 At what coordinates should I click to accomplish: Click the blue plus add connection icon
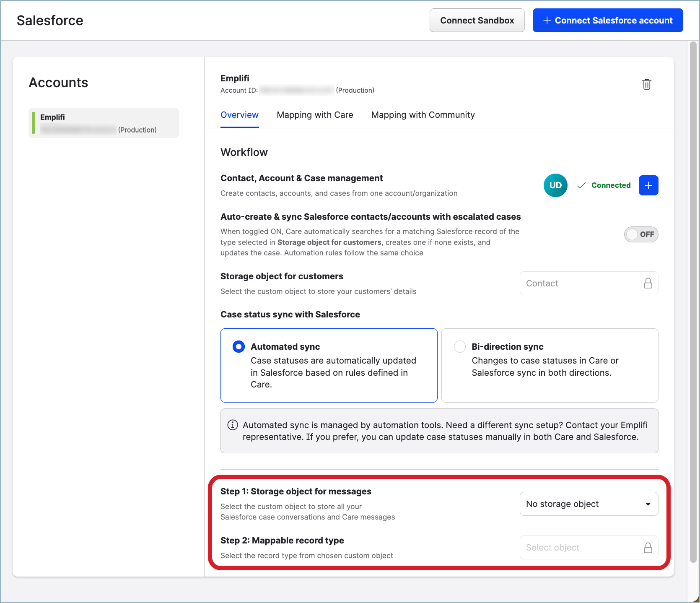[648, 185]
